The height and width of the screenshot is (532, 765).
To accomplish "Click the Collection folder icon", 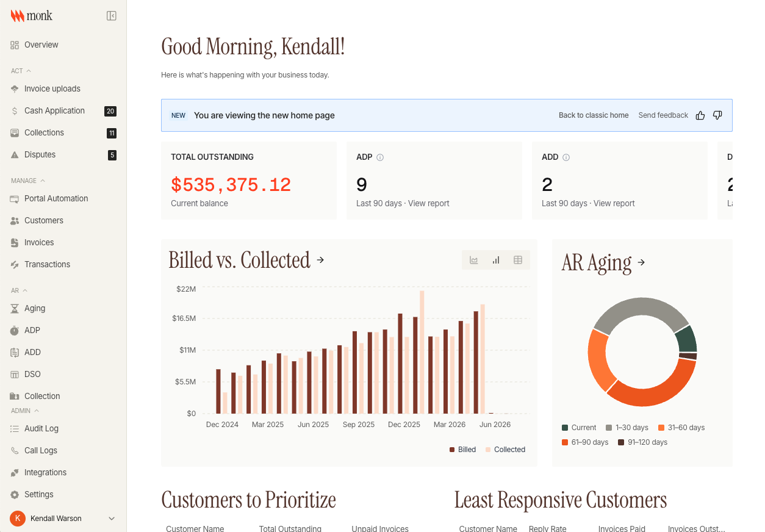I will tap(15, 397).
